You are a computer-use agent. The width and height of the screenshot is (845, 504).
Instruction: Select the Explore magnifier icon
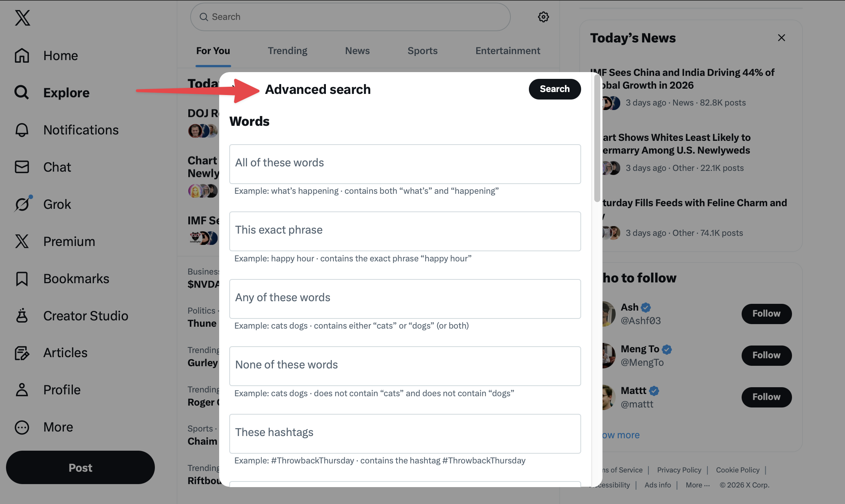pos(21,92)
